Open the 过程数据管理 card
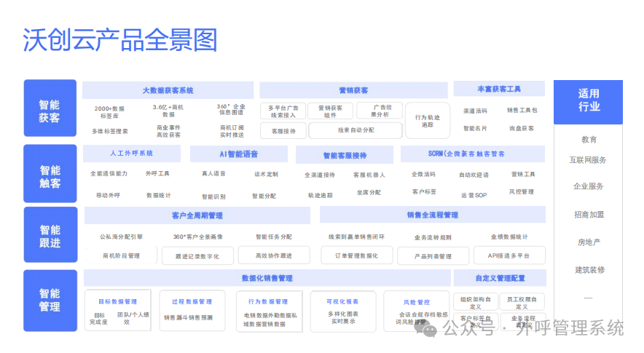Viewport: 644px width, 353px height. (192, 310)
